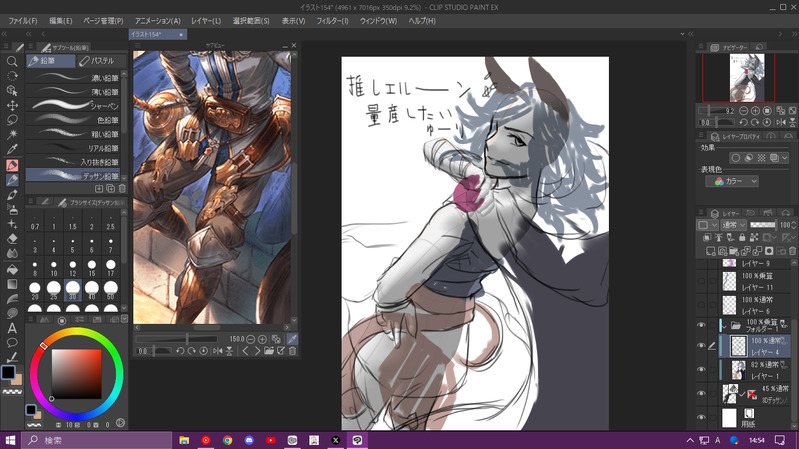The width and height of the screenshot is (799, 449).
Task: Select the Decoration sparkle tool
Action: [12, 224]
